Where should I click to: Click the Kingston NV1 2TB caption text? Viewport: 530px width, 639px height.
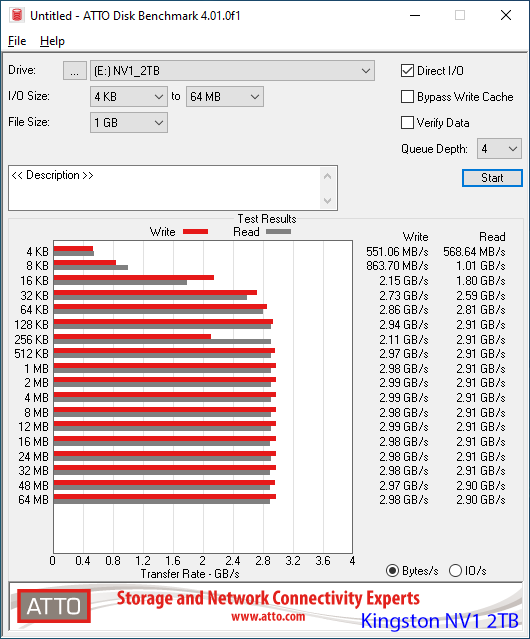tap(440, 621)
